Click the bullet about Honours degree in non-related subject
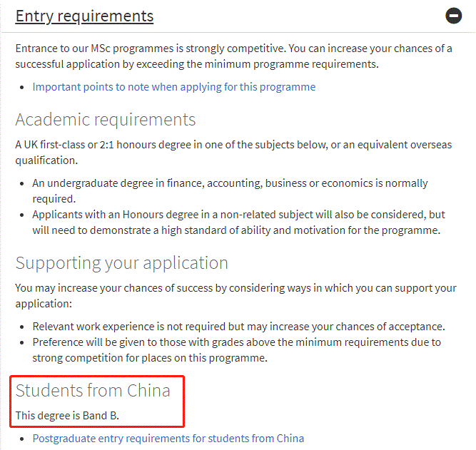This screenshot has width=476, height=450. [238, 222]
